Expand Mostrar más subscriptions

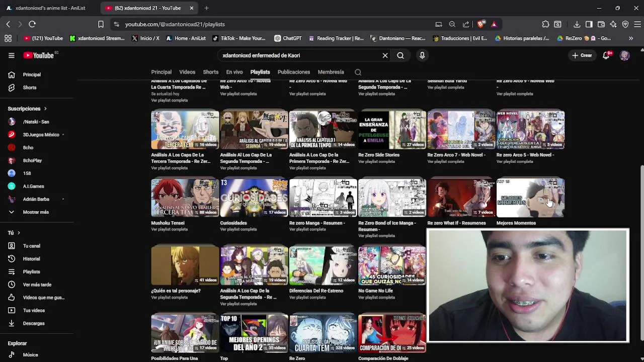point(37,212)
